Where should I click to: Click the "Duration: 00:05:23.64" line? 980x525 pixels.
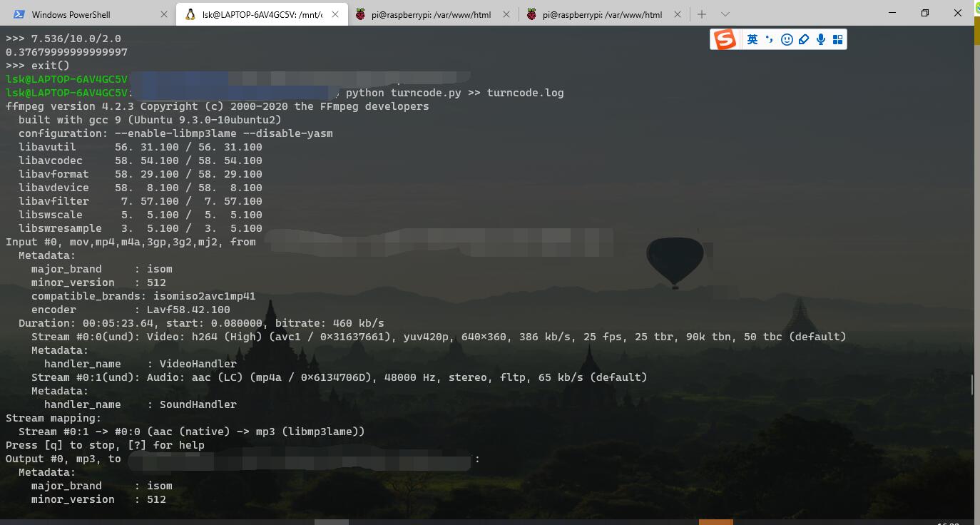(x=201, y=323)
